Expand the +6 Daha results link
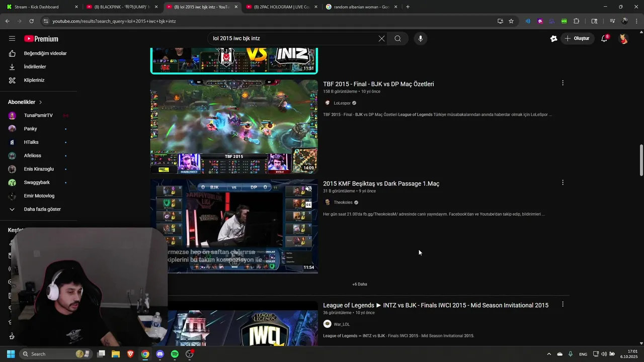Viewport: 644px width, 362px height. 360,284
